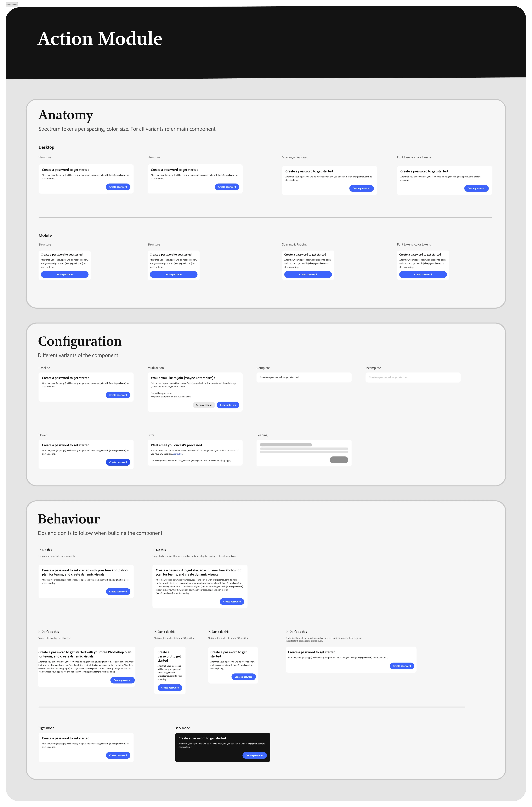Click the 'Dark mode' label
Viewport: 532px width, 807px height.
point(182,728)
